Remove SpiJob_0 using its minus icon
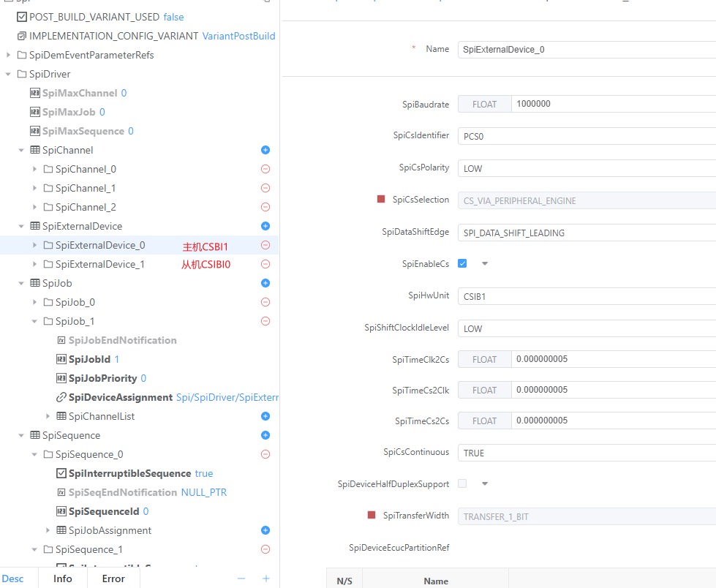This screenshot has height=588, width=716. point(265,302)
